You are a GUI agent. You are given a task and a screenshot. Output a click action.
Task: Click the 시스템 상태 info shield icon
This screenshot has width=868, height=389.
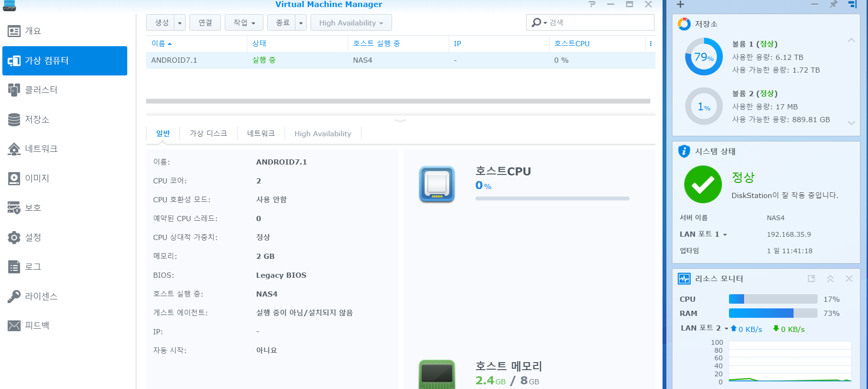click(684, 151)
